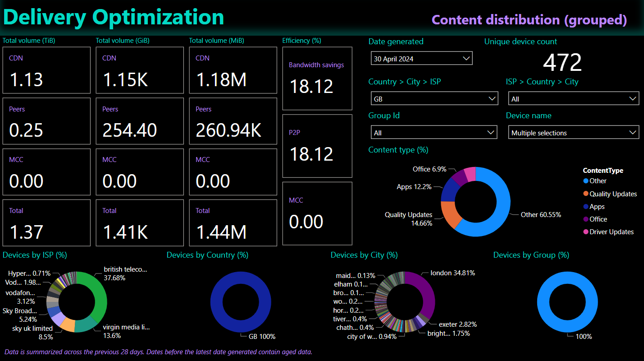644x361 pixels.
Task: Click the Office legend entry
Action: click(x=598, y=219)
